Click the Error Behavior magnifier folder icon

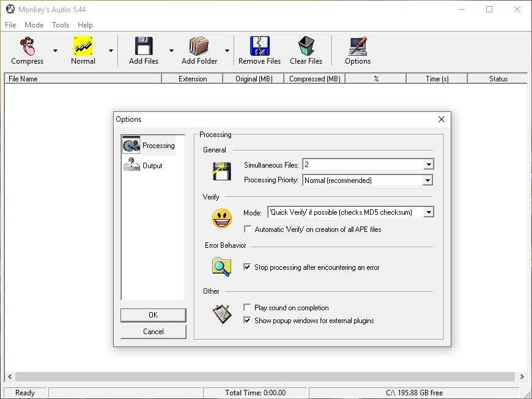click(221, 267)
